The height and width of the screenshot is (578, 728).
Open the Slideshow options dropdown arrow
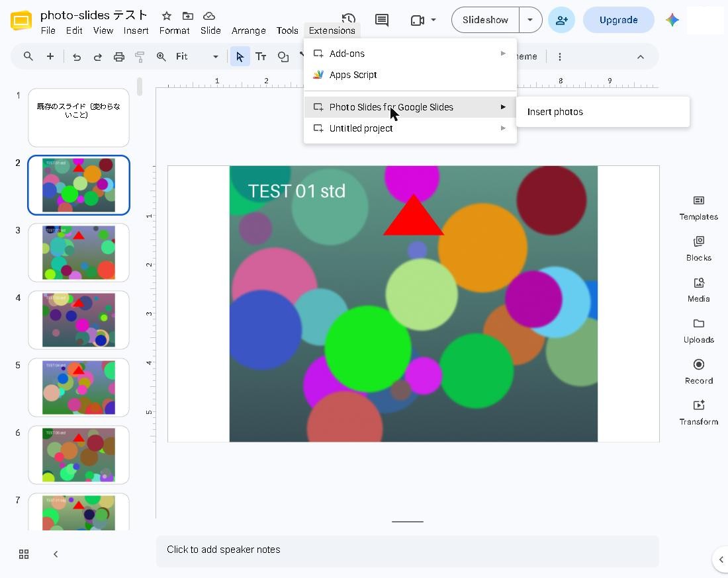(x=530, y=20)
